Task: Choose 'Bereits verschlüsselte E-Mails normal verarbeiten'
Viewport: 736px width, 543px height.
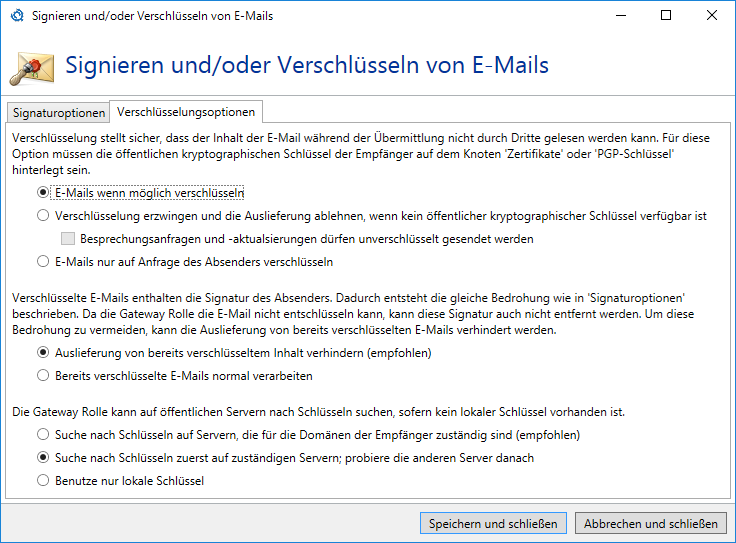Action: [42, 376]
